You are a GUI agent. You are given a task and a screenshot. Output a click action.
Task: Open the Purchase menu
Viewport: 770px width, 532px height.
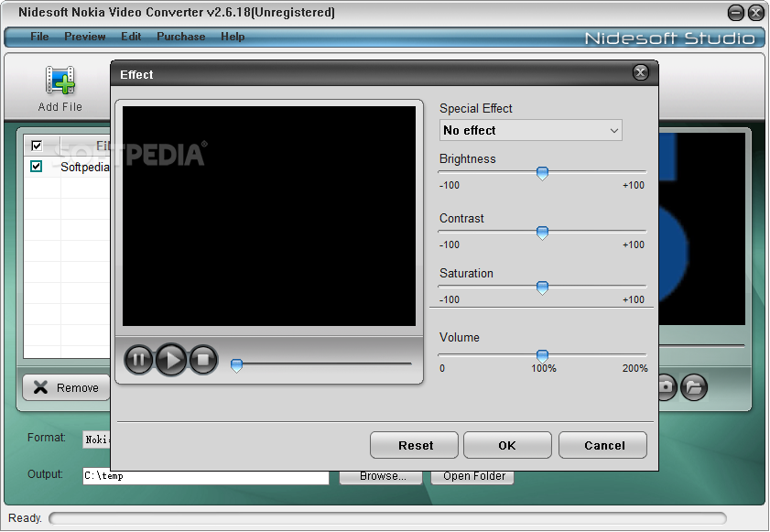180,37
